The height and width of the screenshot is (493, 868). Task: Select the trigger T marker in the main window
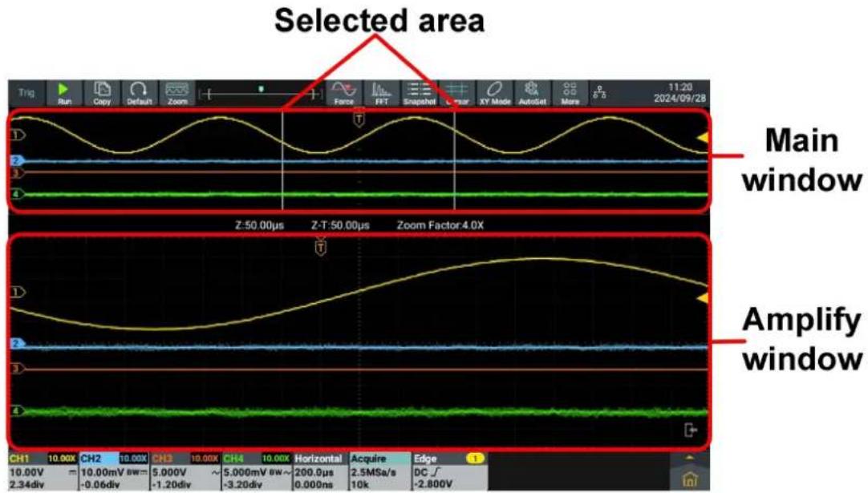point(359,118)
